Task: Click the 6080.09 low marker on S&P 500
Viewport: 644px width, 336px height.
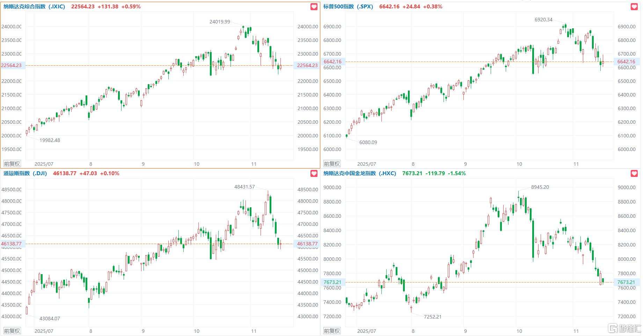Action: 368,142
